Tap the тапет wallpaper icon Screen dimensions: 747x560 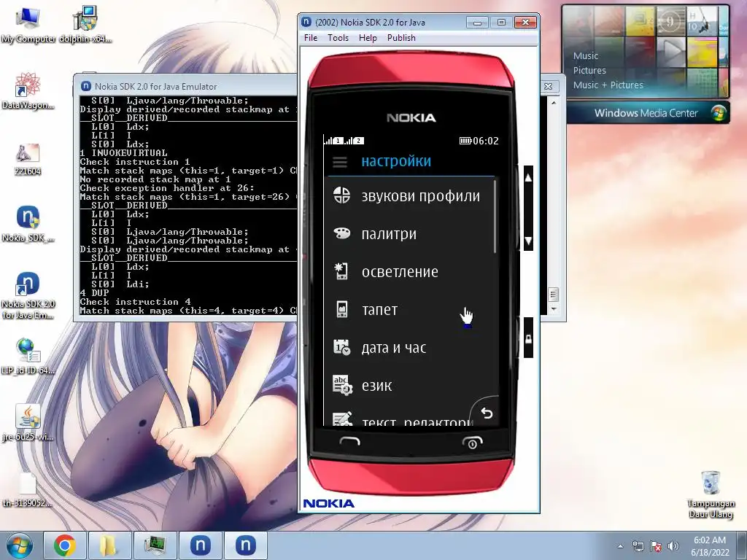(341, 309)
